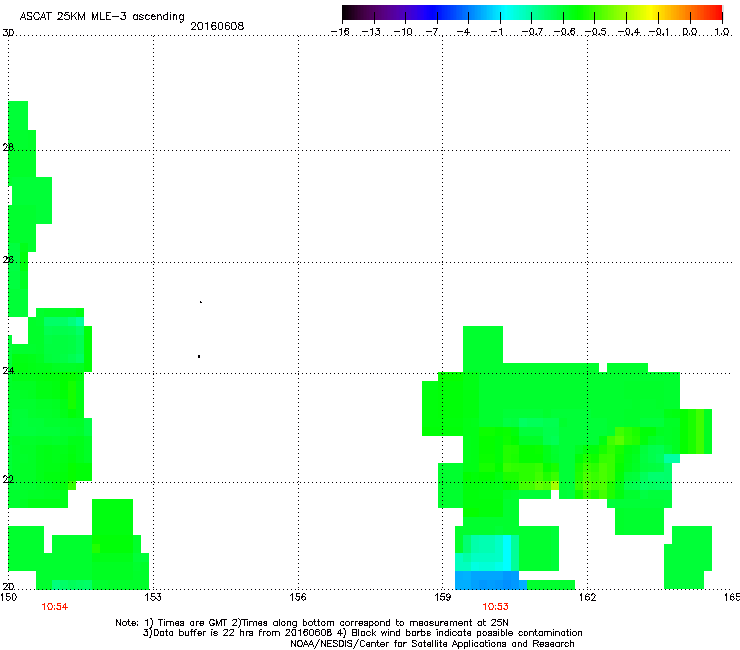Viewport: 740px width, 650px height.
Task: Click the red time label "10:53"
Action: pyautogui.click(x=496, y=607)
